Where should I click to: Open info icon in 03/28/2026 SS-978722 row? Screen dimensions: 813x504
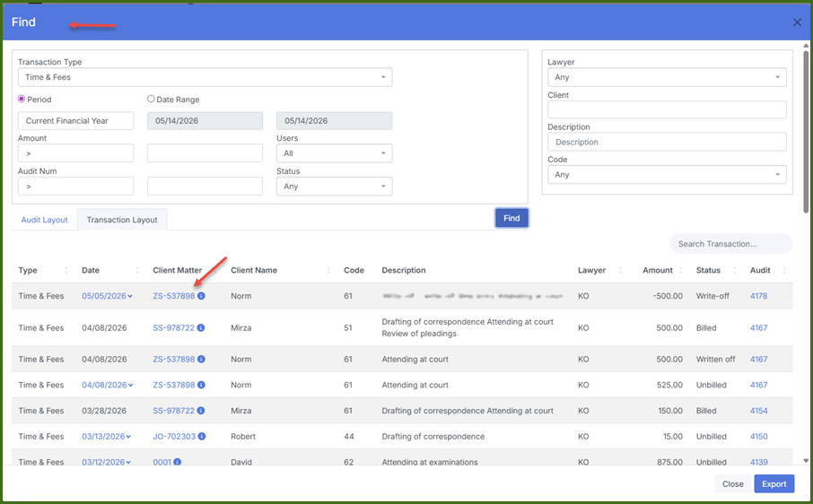coord(201,410)
